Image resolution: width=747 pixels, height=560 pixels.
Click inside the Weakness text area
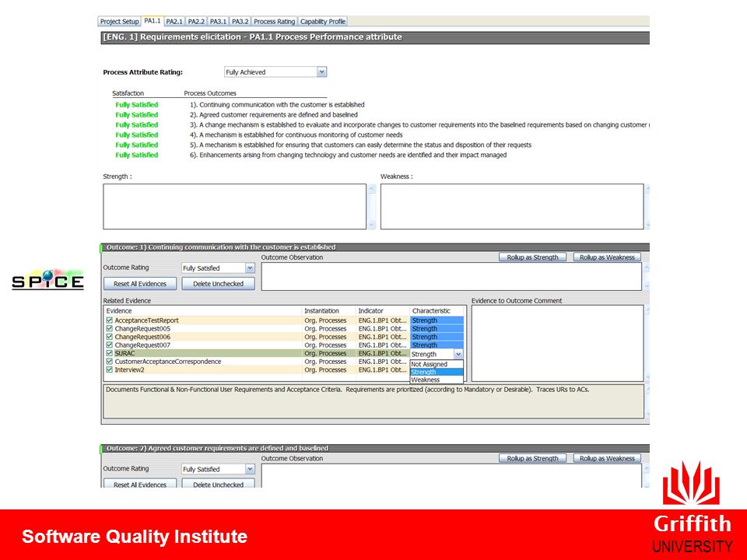(512, 207)
